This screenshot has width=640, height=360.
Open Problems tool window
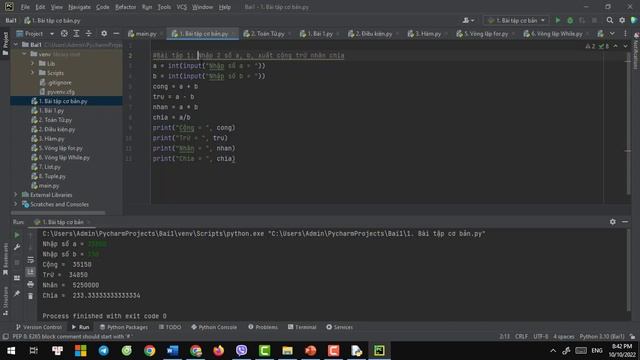(263, 327)
